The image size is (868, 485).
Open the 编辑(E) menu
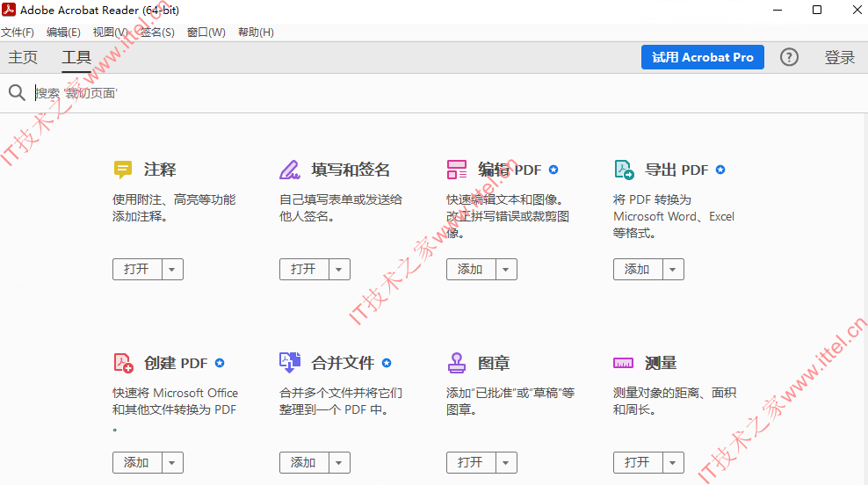[x=63, y=33]
